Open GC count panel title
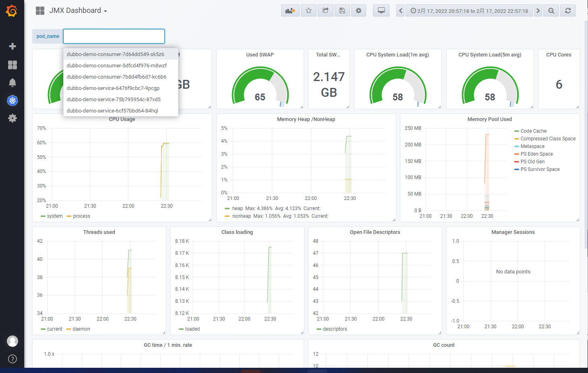This screenshot has width=588, height=373. 444,345
